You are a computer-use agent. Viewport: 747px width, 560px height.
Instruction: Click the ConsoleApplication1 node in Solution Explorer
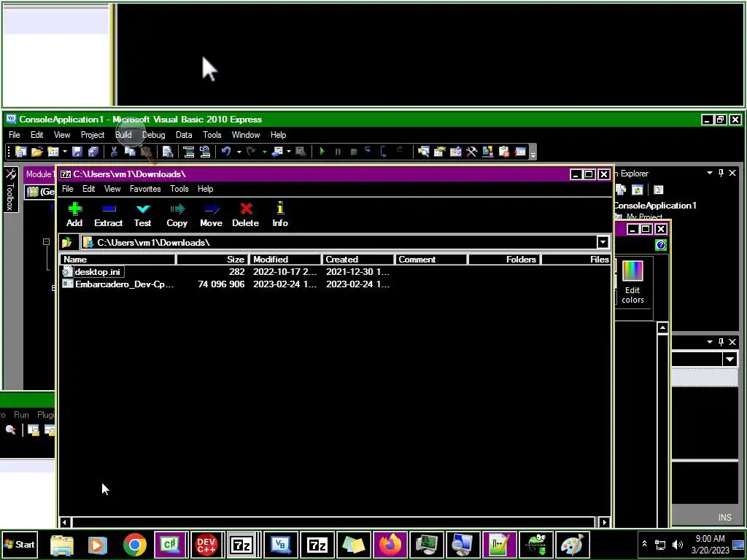(655, 206)
